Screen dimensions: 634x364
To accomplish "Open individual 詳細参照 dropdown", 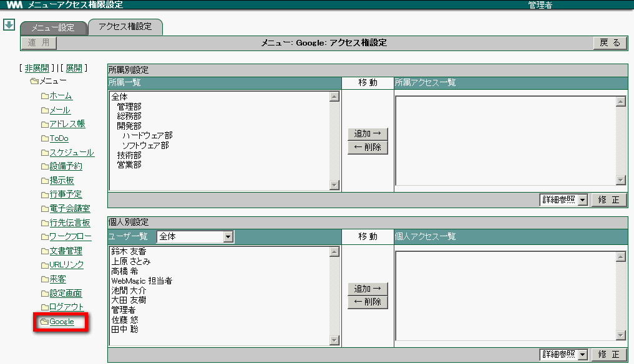I will point(563,354).
